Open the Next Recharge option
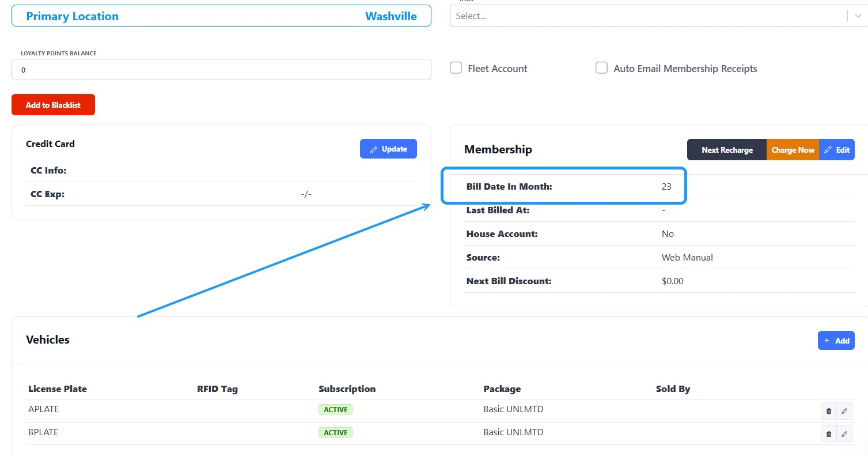 (727, 150)
